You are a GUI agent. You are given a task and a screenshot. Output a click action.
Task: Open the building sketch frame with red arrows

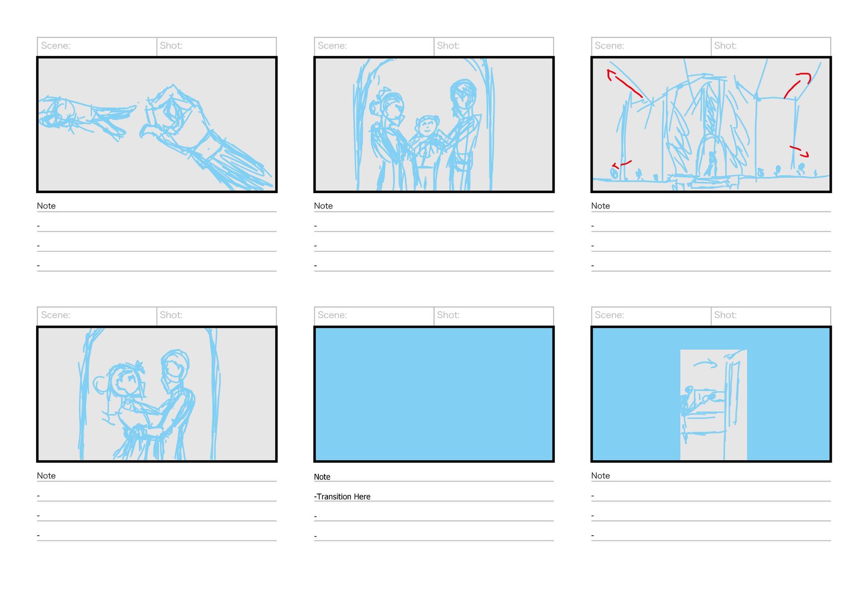point(711,124)
